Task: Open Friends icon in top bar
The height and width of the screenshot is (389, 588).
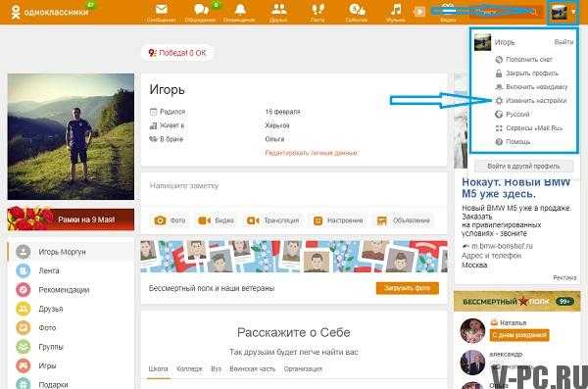Action: click(x=278, y=9)
